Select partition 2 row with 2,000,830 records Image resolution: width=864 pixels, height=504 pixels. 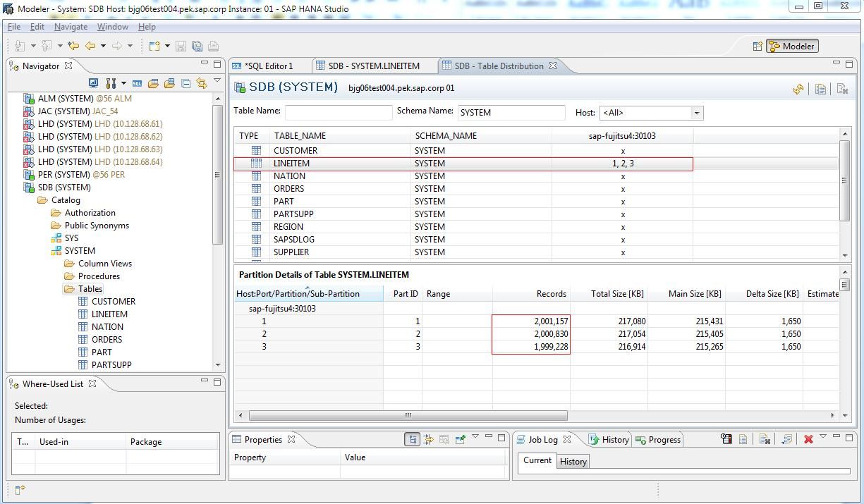tap(536, 334)
